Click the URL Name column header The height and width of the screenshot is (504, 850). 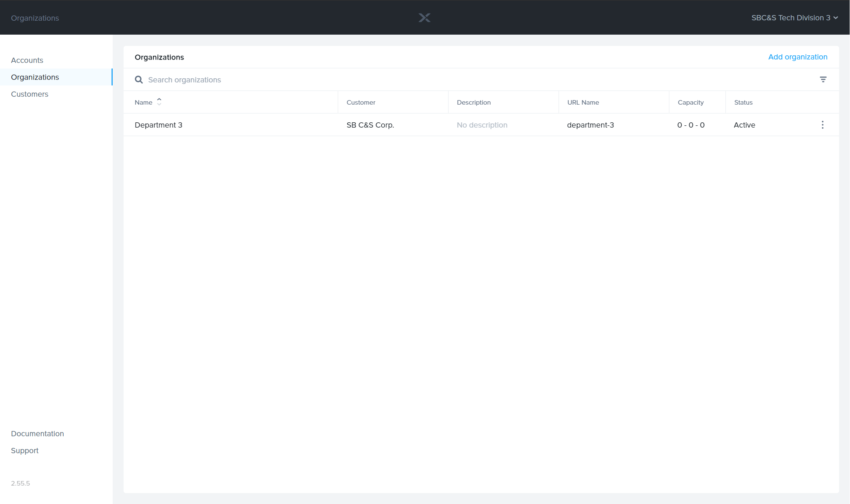click(x=583, y=102)
